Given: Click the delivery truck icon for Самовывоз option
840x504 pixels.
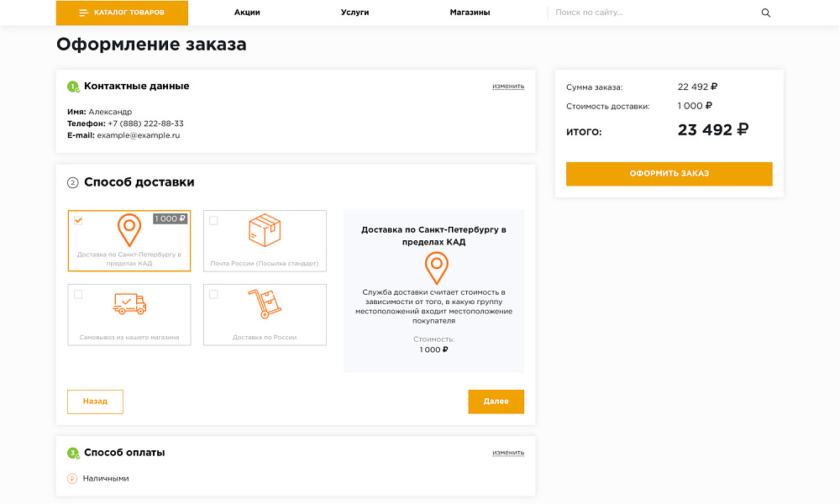Looking at the screenshot, I should [129, 304].
